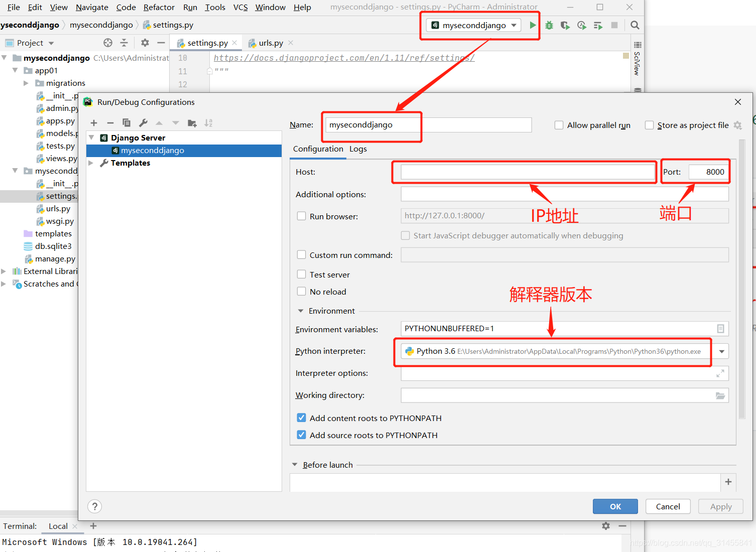
Task: Open environment variables editor icon
Action: point(720,329)
